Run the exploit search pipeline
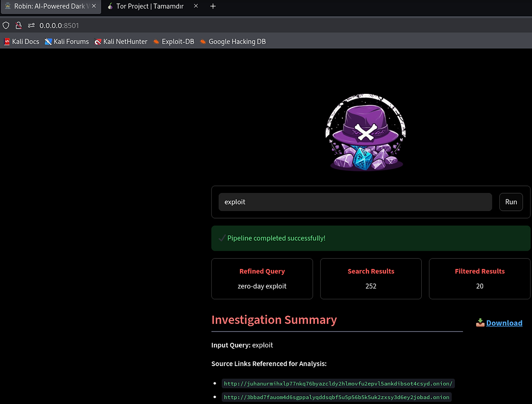Screen dimensions: 532x404 click(x=511, y=202)
